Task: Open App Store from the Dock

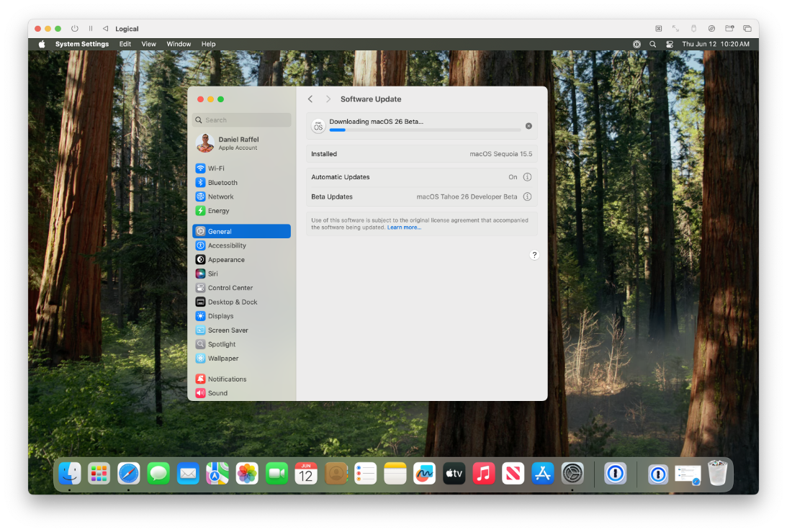Action: [543, 473]
